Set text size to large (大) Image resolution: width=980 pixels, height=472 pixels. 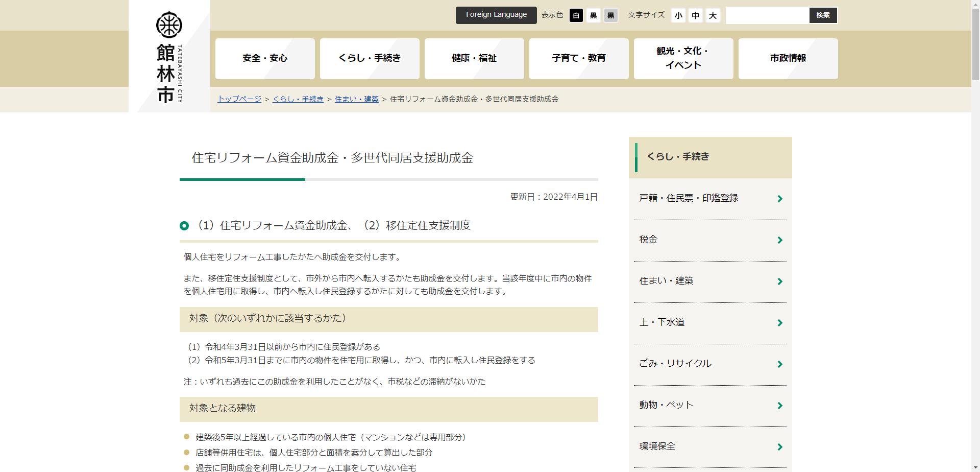pos(713,15)
